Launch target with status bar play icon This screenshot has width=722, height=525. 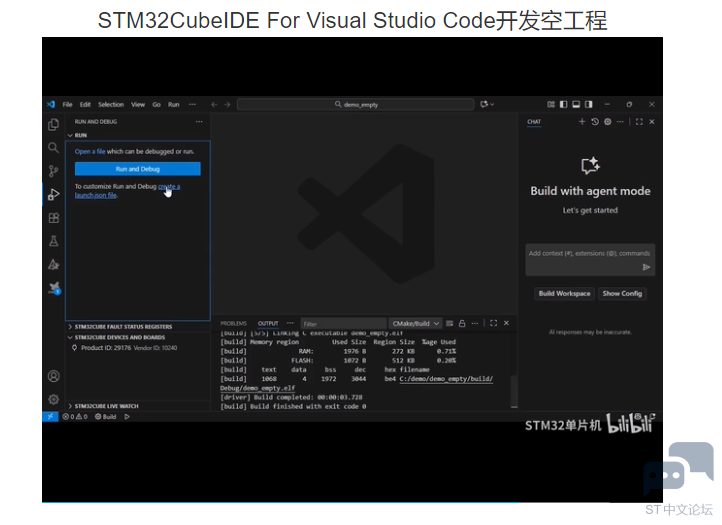coord(127,417)
